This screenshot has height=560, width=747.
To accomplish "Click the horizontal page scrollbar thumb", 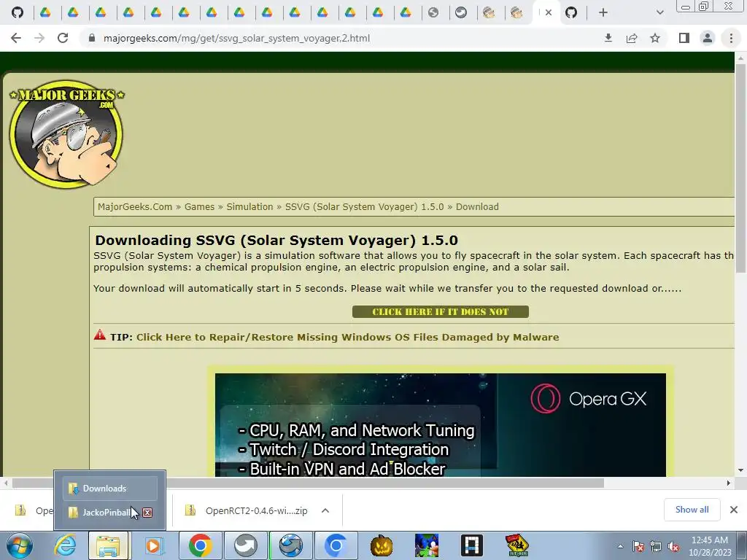I will (309, 483).
